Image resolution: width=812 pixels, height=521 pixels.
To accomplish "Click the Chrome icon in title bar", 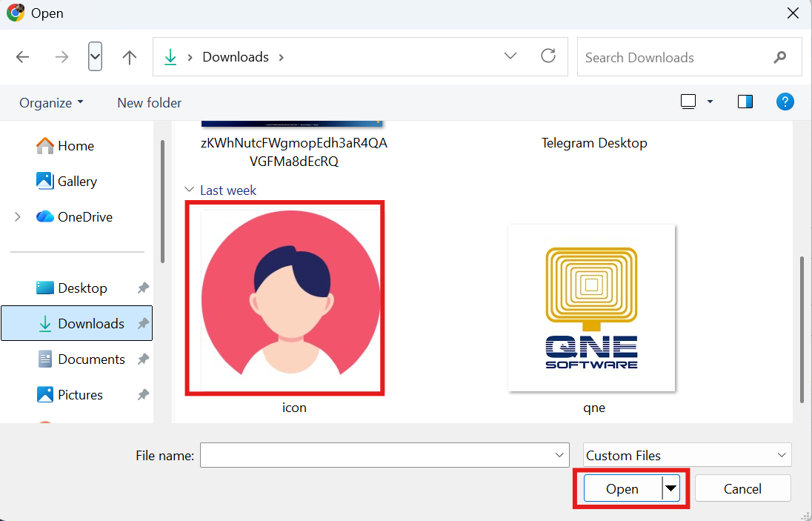I will coord(16,13).
